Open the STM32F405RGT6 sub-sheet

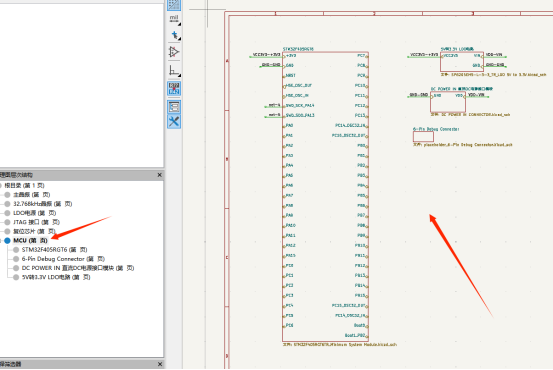(x=54, y=249)
